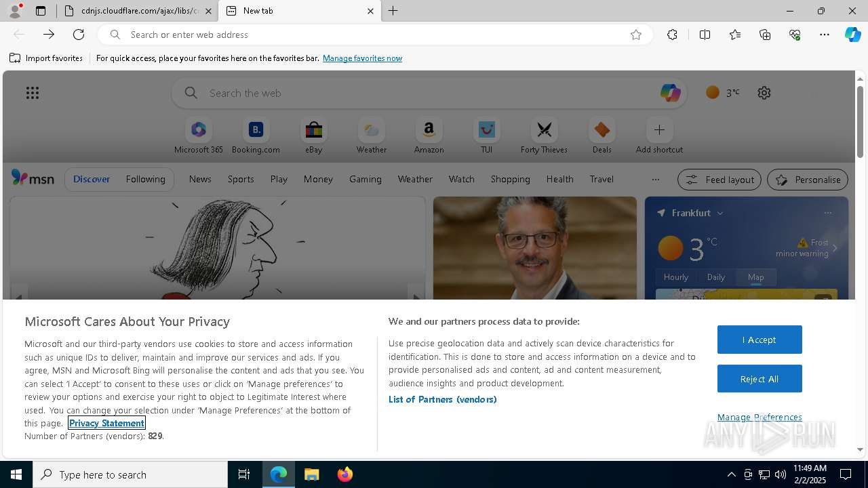Image resolution: width=868 pixels, height=488 pixels.
Task: Close the cdnjs.cloudflare.com tab
Action: (x=208, y=11)
